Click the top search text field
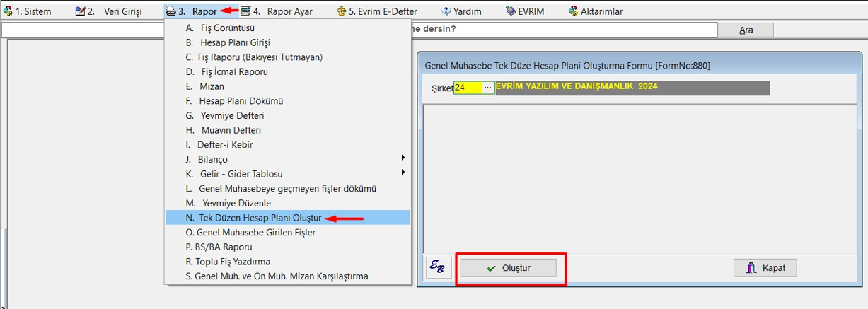This screenshot has width=868, height=309. coord(359,30)
